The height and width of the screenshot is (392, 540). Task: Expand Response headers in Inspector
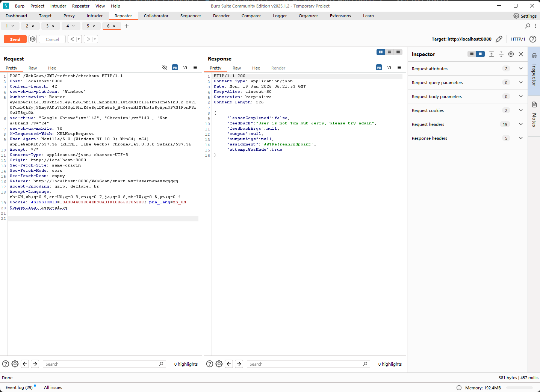(x=520, y=138)
